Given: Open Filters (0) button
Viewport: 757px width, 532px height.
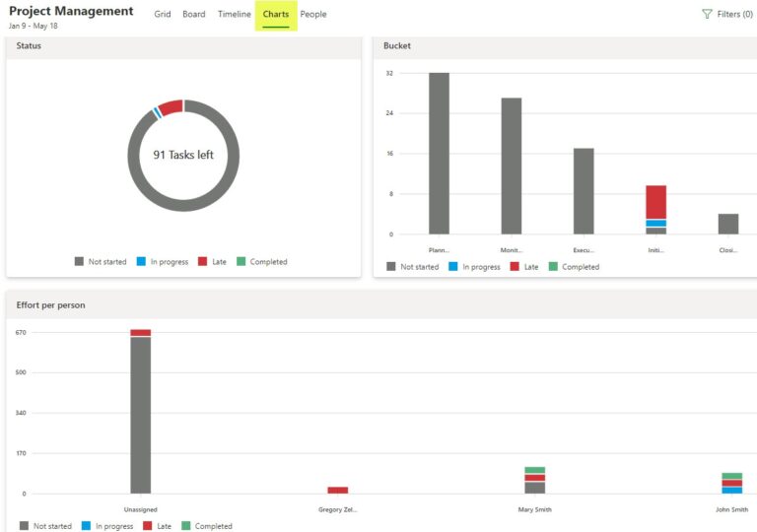Looking at the screenshot, I should click(727, 14).
